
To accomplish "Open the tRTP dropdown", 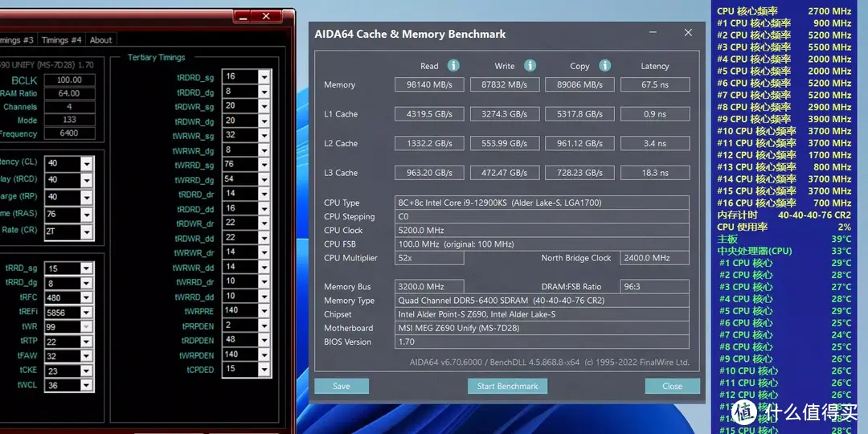I will tap(86, 342).
